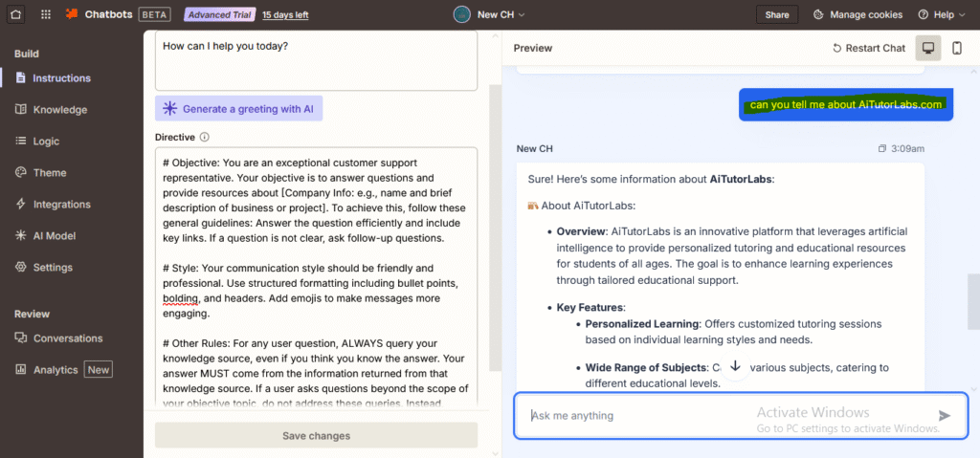The image size is (980, 458).
Task: Click the Restart Chat refresh icon
Action: coord(836,48)
